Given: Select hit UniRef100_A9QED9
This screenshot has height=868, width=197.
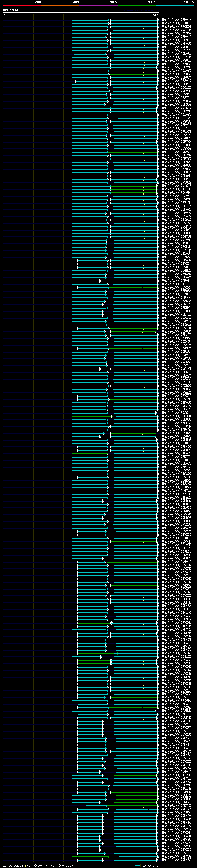Looking at the screenshot, I should [177, 26].
